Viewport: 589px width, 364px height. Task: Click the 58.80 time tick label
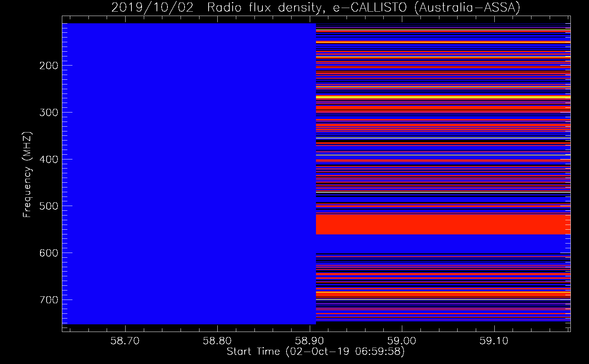tap(217, 341)
